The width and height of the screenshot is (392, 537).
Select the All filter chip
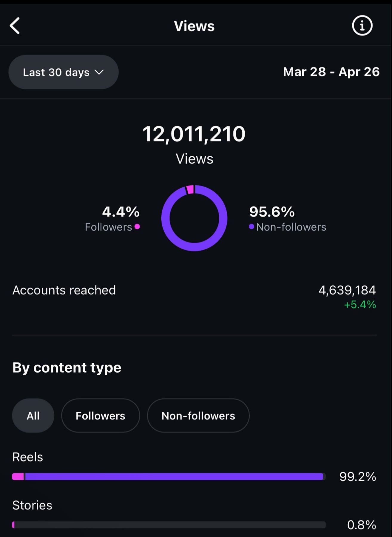[x=33, y=416]
